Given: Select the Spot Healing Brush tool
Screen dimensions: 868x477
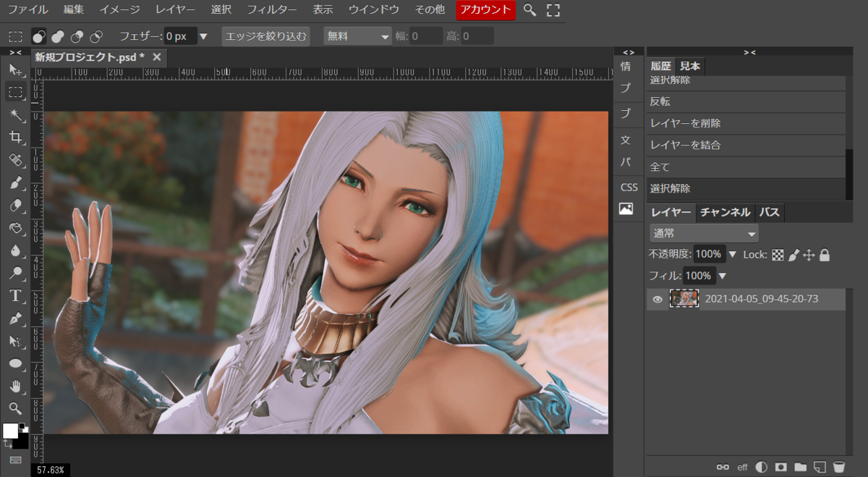Looking at the screenshot, I should pos(15,159).
